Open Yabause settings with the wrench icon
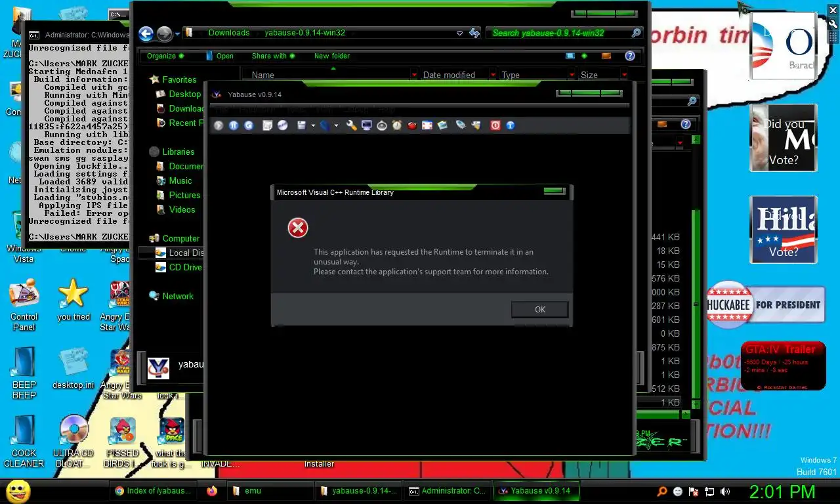Viewport: 840px width, 504px height. [351, 125]
